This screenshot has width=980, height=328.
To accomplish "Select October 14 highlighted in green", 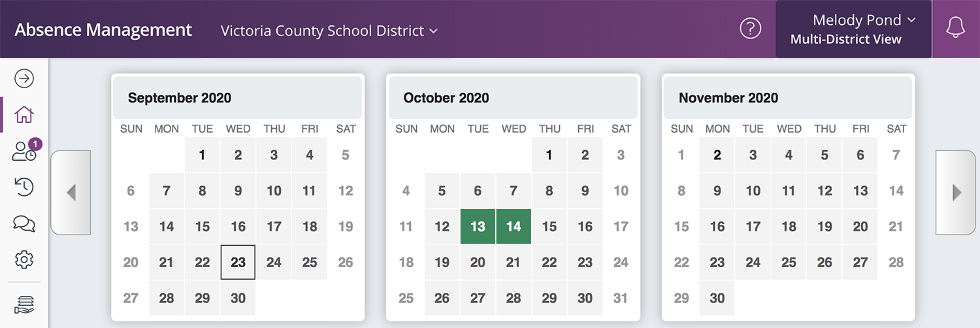I will coord(514,227).
